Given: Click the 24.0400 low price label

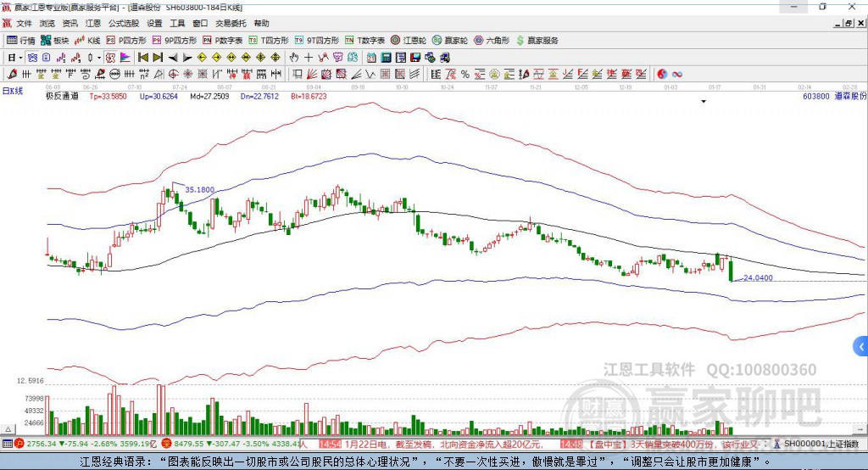Looking at the screenshot, I should click(758, 277).
